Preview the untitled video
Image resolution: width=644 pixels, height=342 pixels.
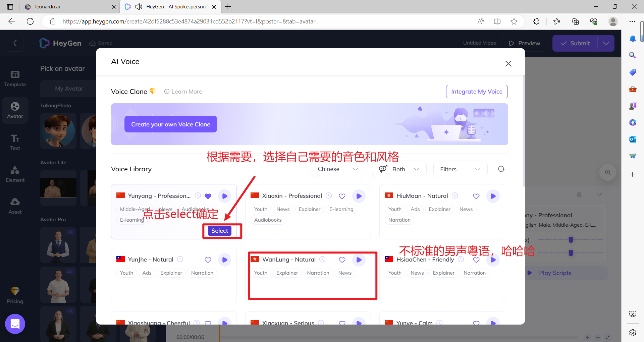(x=525, y=43)
